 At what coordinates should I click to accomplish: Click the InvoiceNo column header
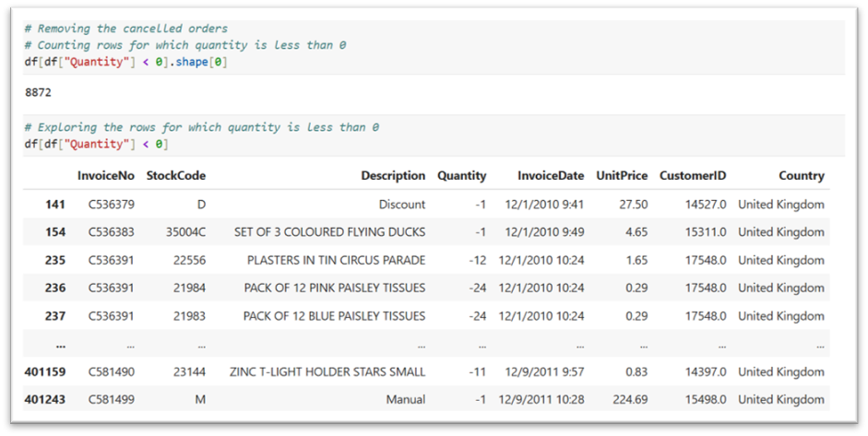coord(105,175)
